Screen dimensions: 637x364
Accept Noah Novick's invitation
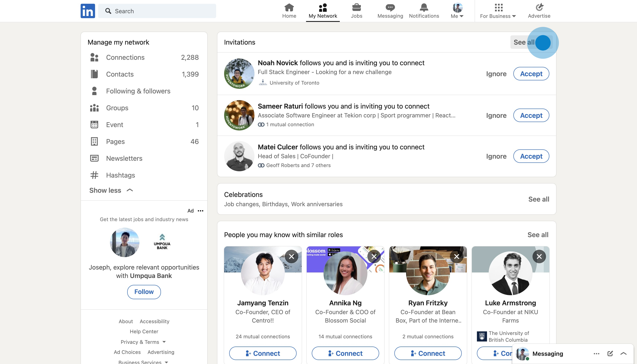click(x=531, y=74)
